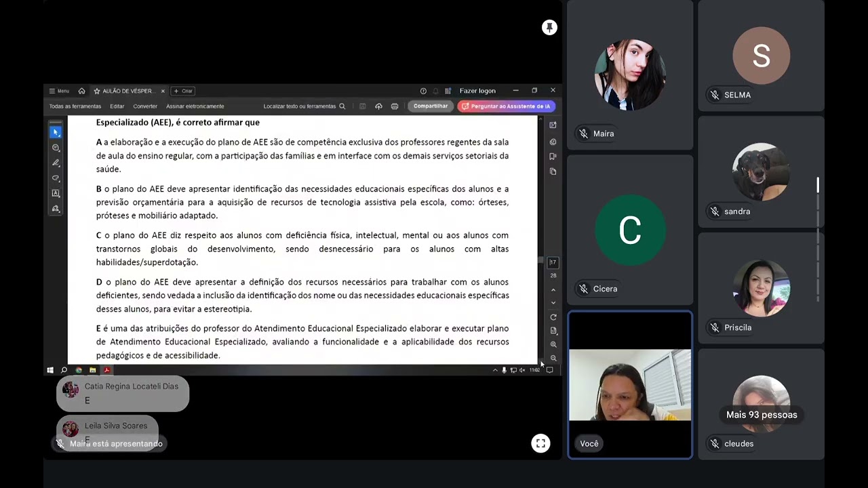Screen dimensions: 868x488
Task: Close the AULÃO DE VÉSPER tab
Action: [163, 91]
